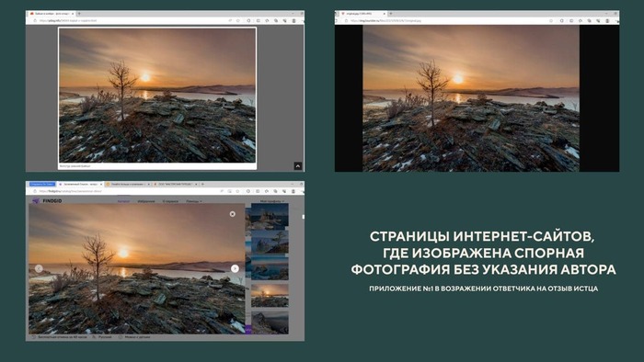Open new tab in top-right browser window
This screenshot has height=362, width=644.
391,14
